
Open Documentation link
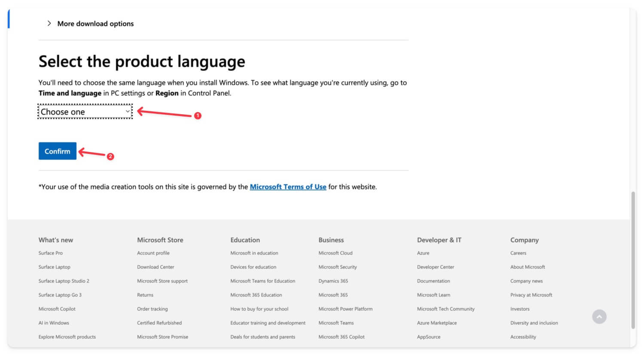coord(434,281)
